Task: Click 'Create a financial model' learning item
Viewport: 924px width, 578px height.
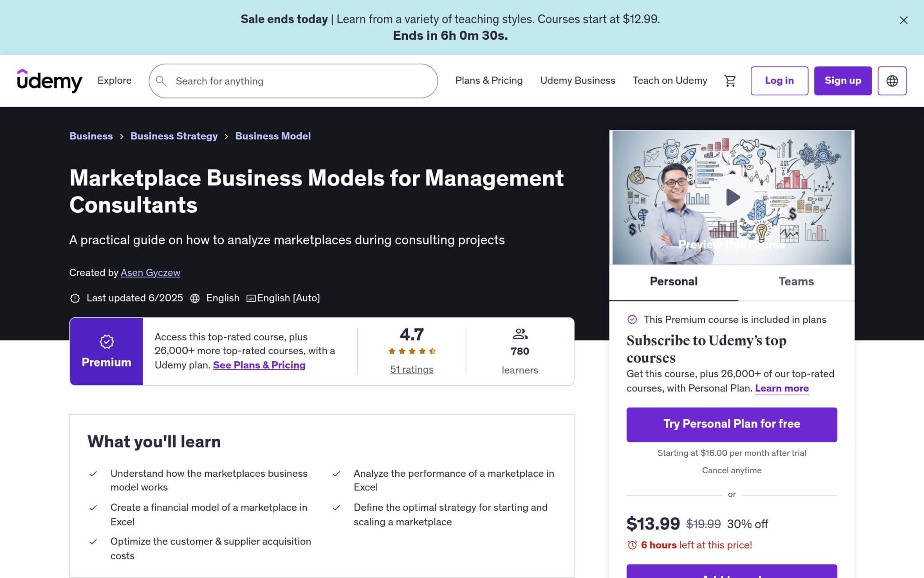Action: pos(209,515)
